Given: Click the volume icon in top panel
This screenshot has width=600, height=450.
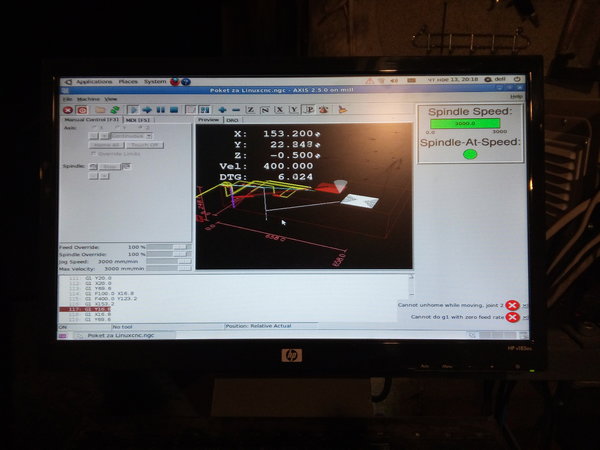Looking at the screenshot, I should click(x=394, y=81).
